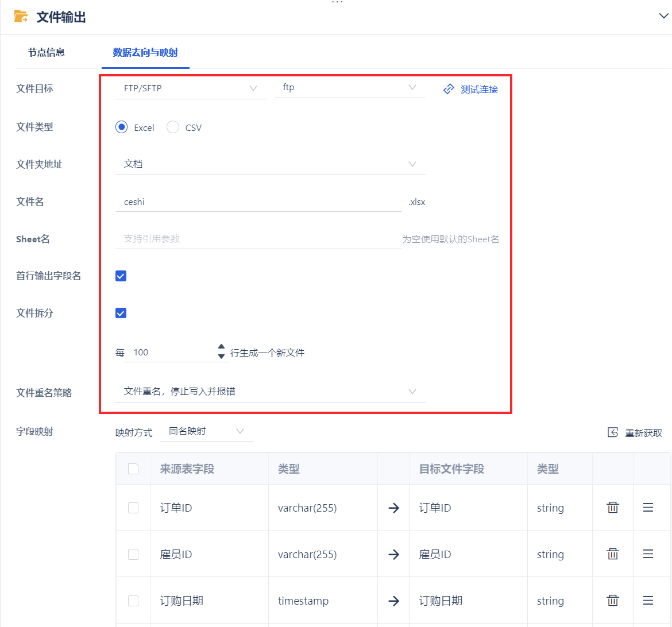Click the 文件名 field containing ceshi

click(x=258, y=202)
